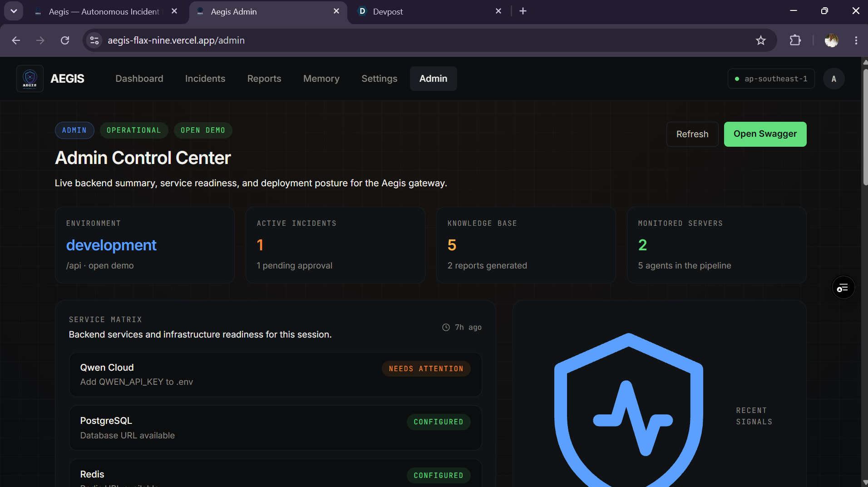Open the Dashboard nav item
868x487 pixels.
coord(139,79)
